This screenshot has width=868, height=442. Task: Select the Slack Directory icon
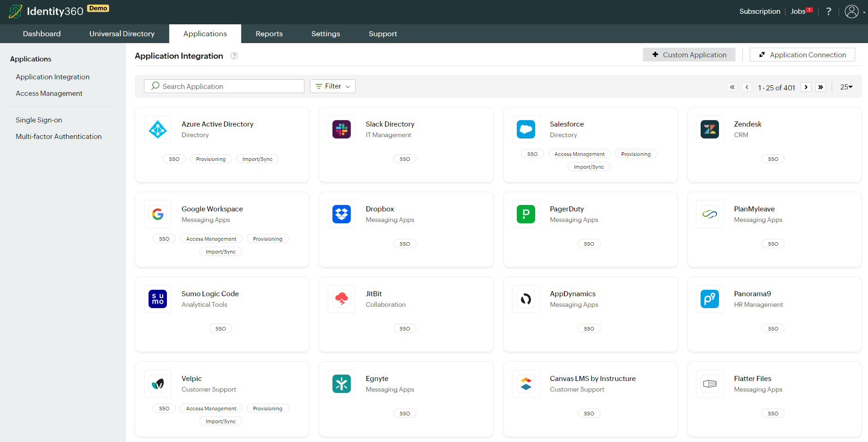[x=341, y=129]
